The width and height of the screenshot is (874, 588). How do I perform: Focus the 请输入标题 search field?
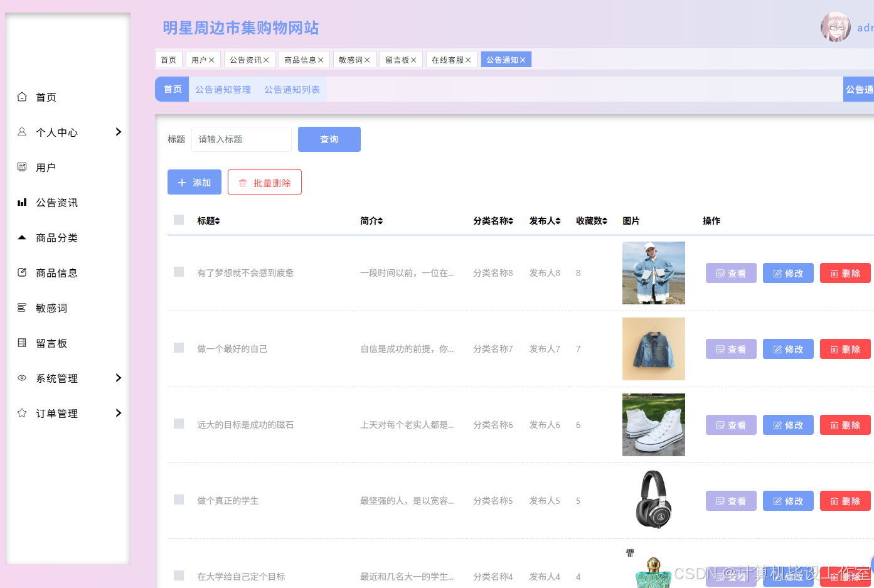[x=242, y=139]
